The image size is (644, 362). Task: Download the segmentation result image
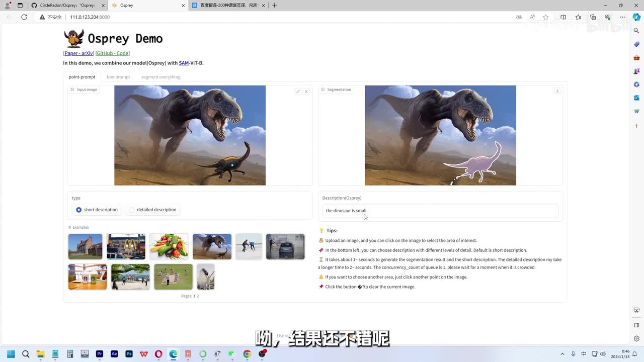click(557, 91)
